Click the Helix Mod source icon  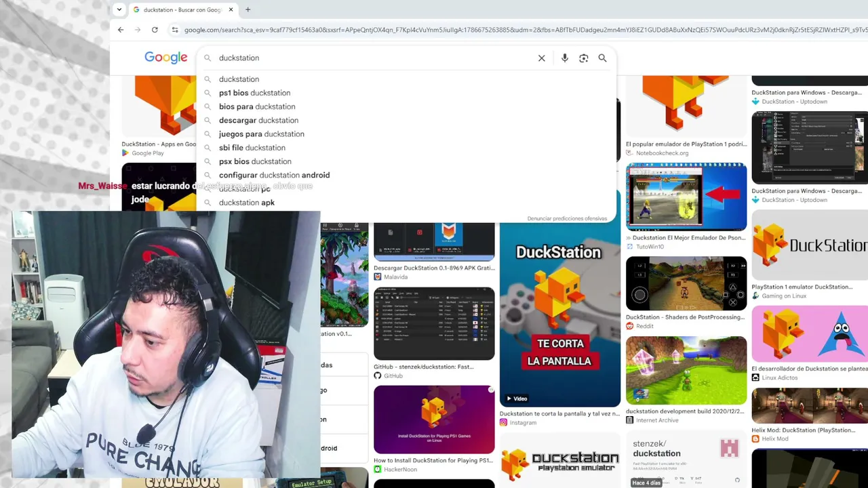click(x=755, y=439)
